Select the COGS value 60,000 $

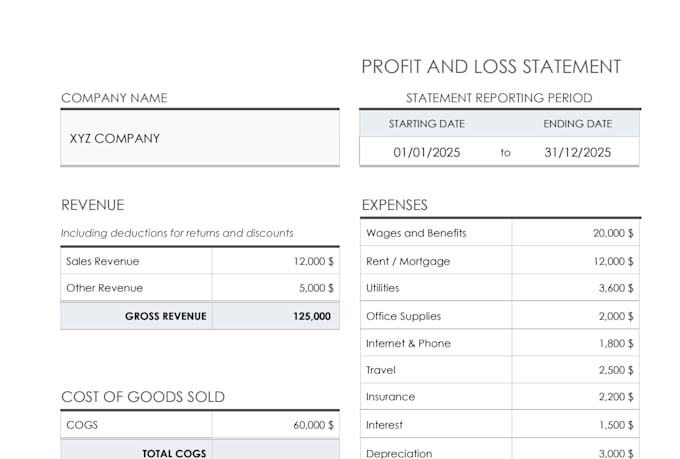pos(276,425)
